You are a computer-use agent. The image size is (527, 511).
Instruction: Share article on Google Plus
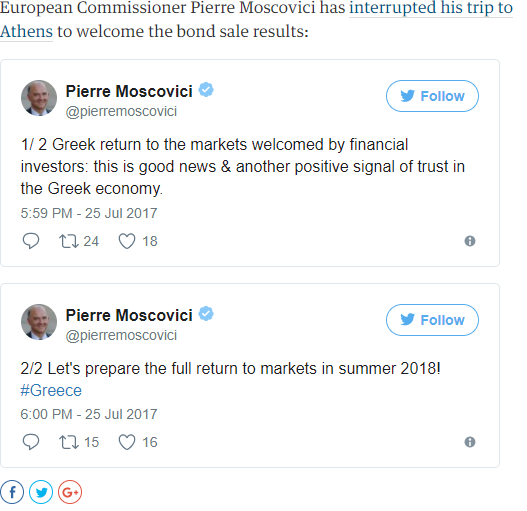(x=70, y=492)
